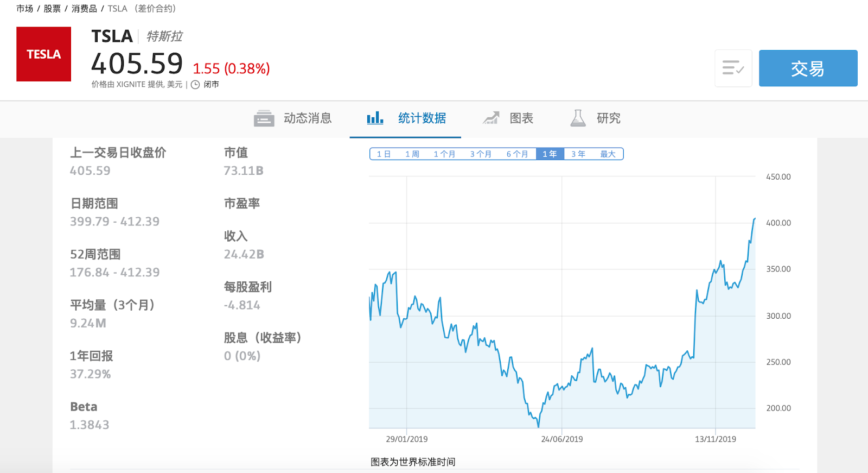The width and height of the screenshot is (868, 473).
Task: Click the 收入 value 24.42B
Action: click(244, 254)
